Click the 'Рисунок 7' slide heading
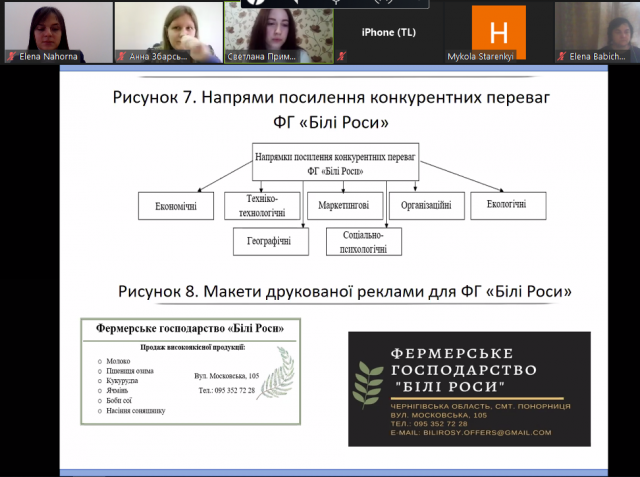 331,109
